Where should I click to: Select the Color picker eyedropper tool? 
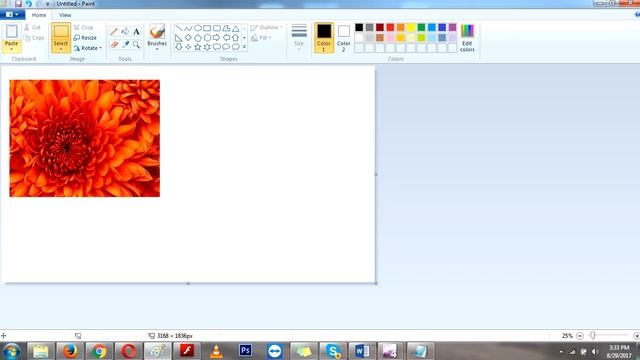[x=125, y=44]
